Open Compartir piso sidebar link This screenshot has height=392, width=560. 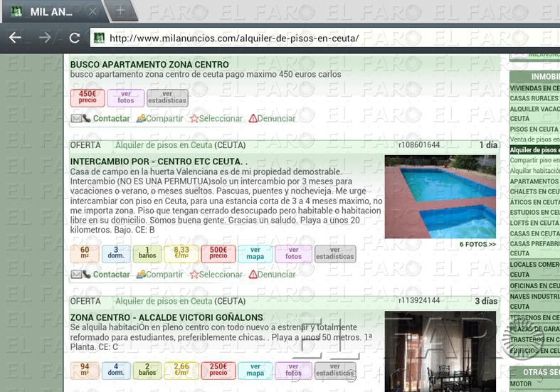pyautogui.click(x=534, y=160)
